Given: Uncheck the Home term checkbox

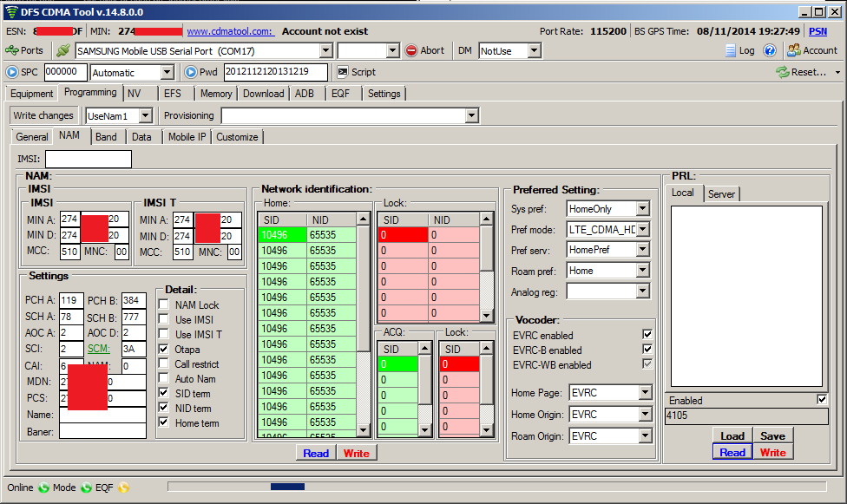Looking at the screenshot, I should click(x=164, y=422).
